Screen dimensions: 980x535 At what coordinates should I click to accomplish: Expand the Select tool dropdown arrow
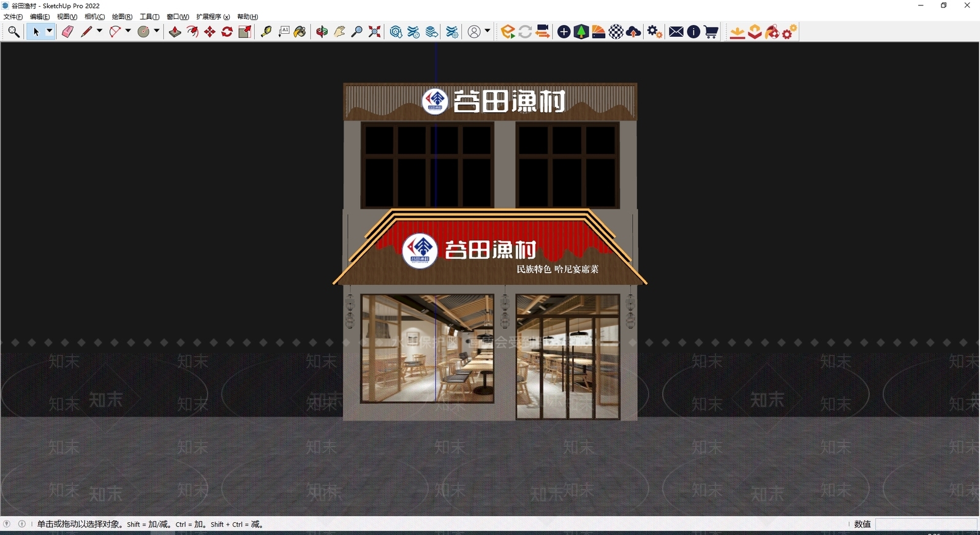tap(50, 32)
